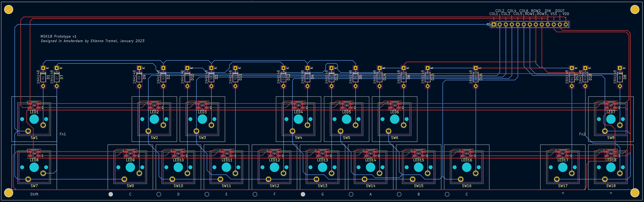Viewport: 644px width, 202px height.
Task: Select the SW16 switch label
Action: (467, 186)
